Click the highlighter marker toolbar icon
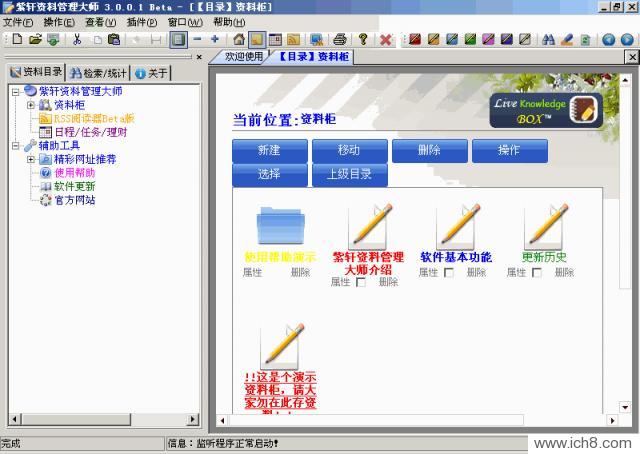This screenshot has height=454, width=640. pyautogui.click(x=567, y=40)
